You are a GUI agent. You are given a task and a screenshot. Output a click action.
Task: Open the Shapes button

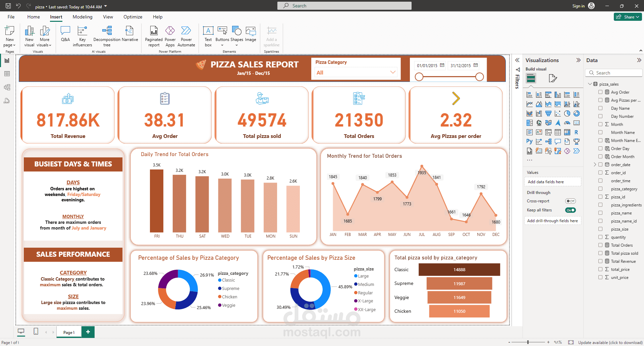[237, 36]
